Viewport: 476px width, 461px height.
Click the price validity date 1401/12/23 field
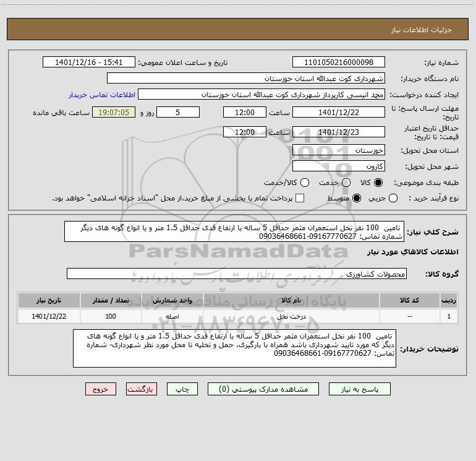click(339, 132)
